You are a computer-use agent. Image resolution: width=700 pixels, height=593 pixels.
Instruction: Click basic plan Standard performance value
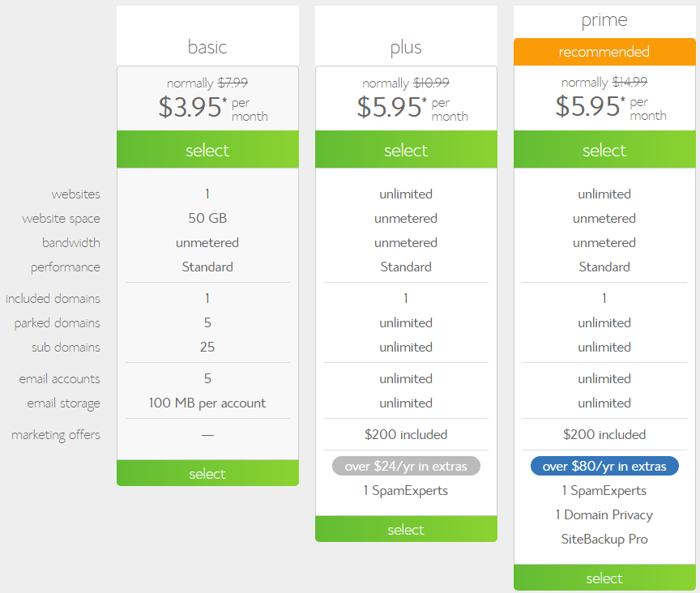(x=207, y=267)
